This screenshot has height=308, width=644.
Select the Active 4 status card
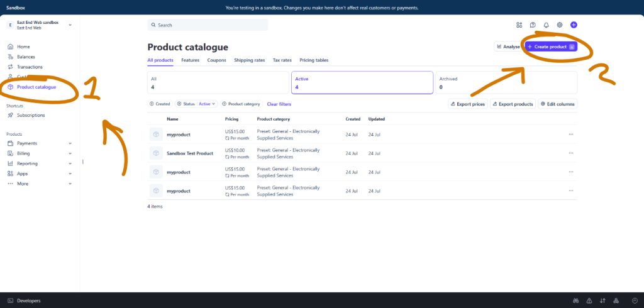pos(362,82)
